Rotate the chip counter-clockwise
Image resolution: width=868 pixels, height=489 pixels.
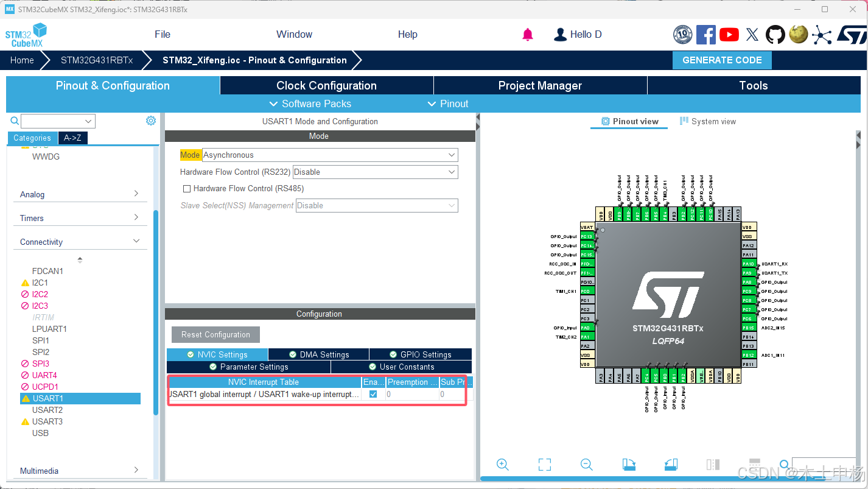click(x=671, y=465)
